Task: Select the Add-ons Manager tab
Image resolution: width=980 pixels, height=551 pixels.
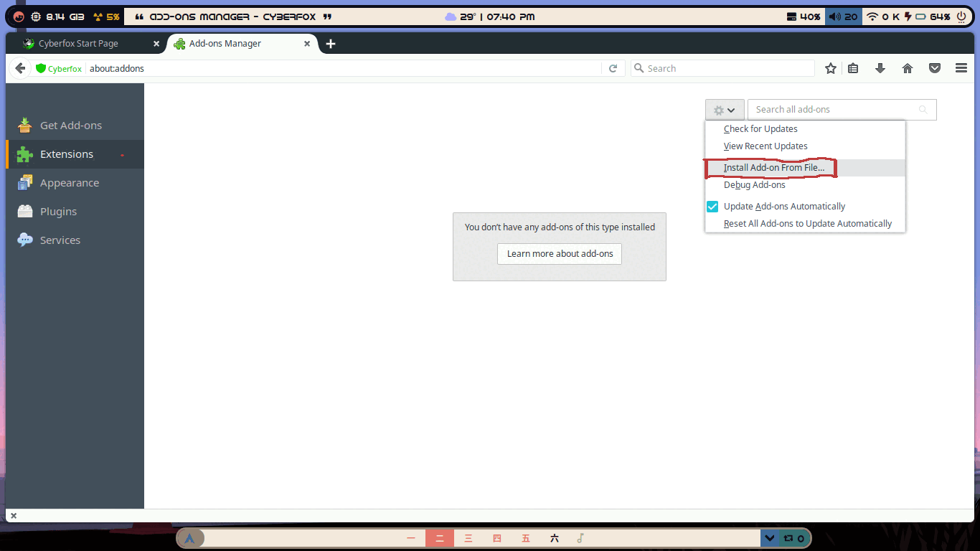Action: pyautogui.click(x=242, y=44)
